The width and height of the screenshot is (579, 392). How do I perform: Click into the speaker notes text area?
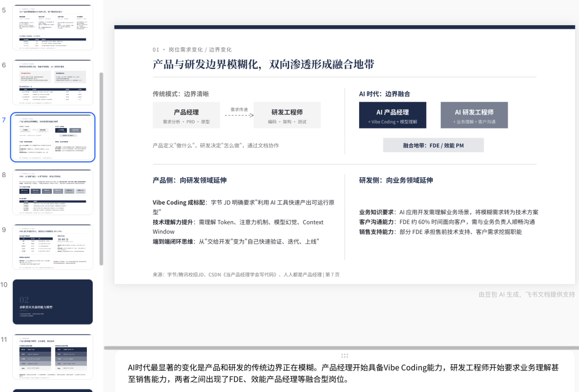pos(344,373)
